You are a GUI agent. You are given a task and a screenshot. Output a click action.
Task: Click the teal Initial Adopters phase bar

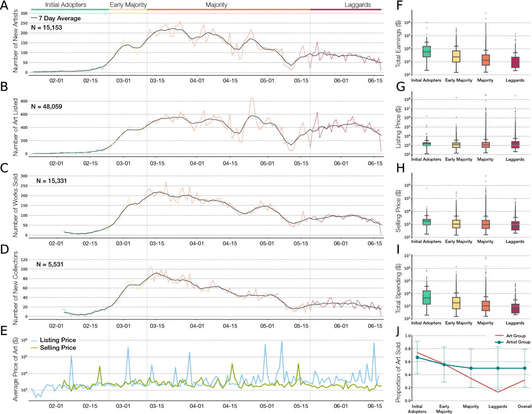66,8
